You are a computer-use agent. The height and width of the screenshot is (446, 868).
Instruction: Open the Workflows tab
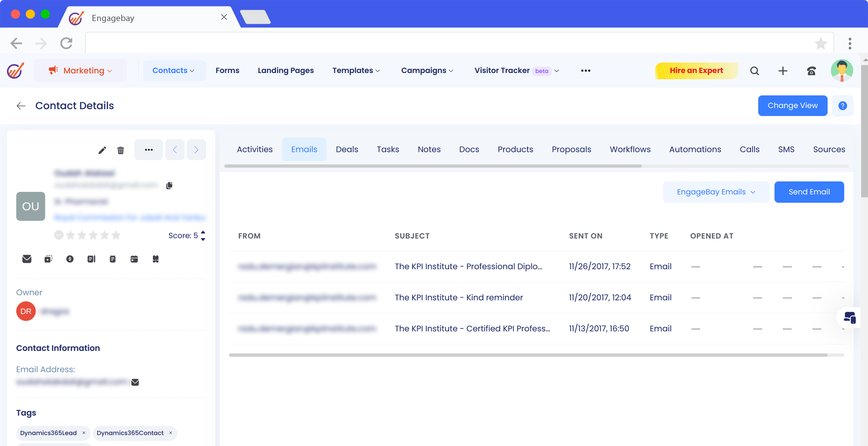point(630,149)
